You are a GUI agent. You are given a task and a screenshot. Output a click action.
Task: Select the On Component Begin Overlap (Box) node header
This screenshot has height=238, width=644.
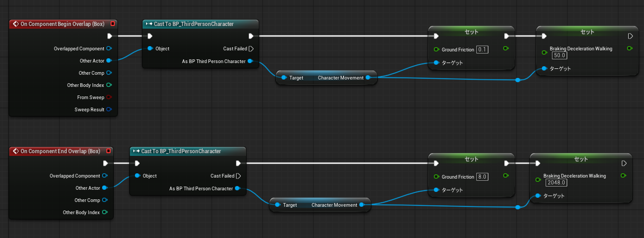coord(58,24)
